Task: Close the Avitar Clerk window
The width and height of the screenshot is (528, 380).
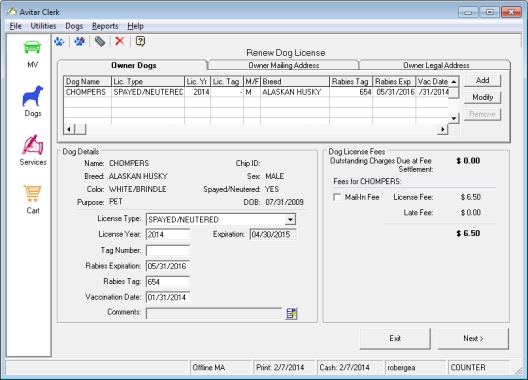Action: (x=511, y=12)
